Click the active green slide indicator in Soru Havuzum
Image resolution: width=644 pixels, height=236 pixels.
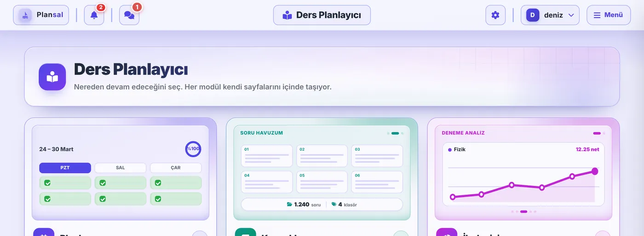(x=395, y=133)
